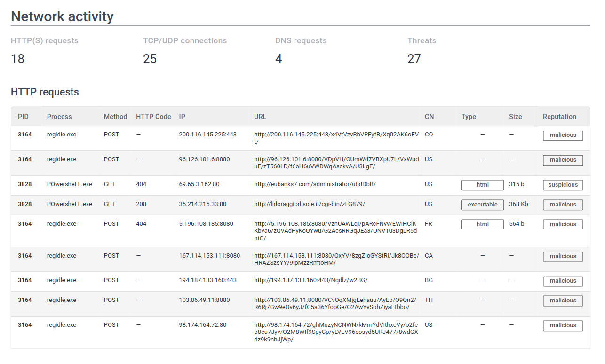
Task: Click the malicious badge for 194.187.133.160:443 row
Action: [x=563, y=281]
